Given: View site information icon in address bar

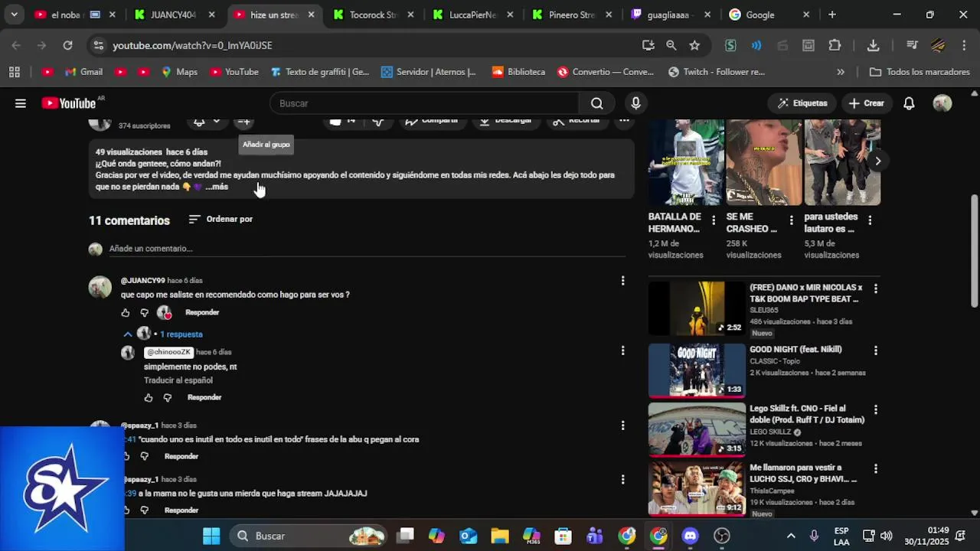Looking at the screenshot, I should 98,45.
